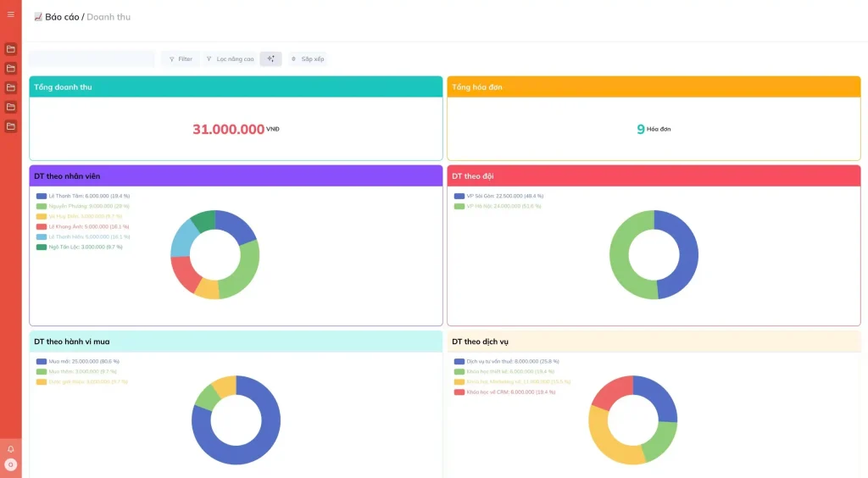Click the Nguyễn Phương green color swatch
This screenshot has width=868, height=478.
pyautogui.click(x=41, y=206)
